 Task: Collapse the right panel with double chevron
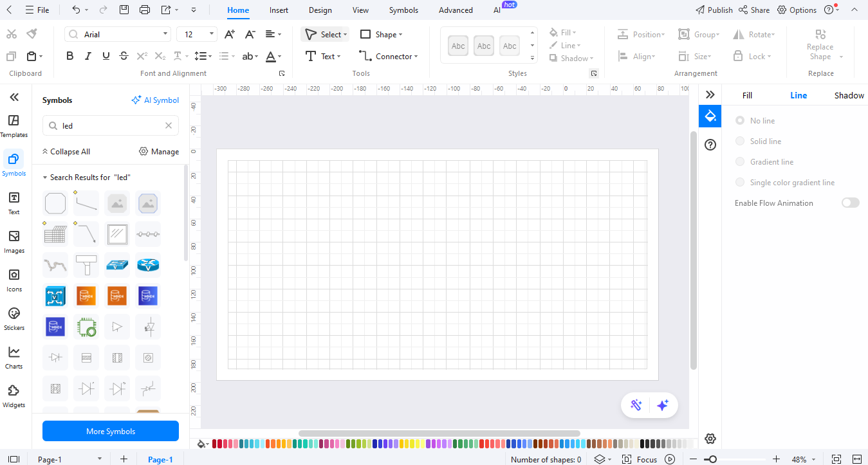point(710,95)
